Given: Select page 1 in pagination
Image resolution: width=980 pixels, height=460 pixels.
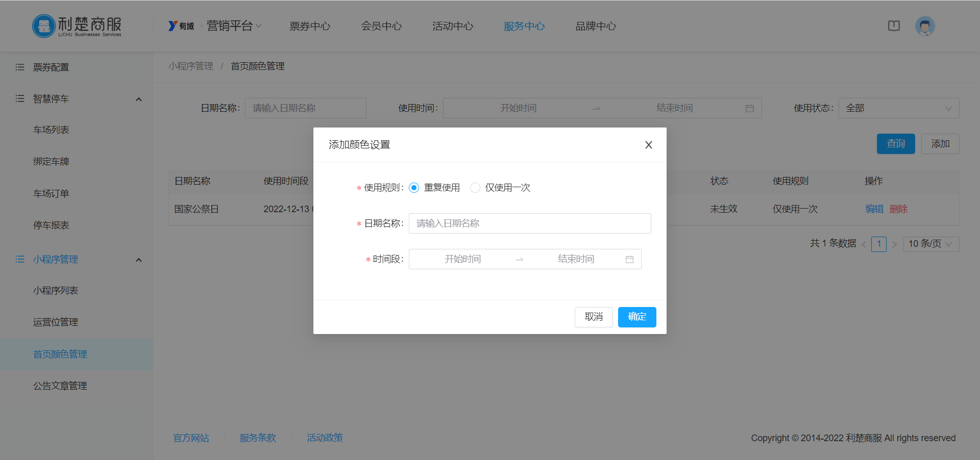Looking at the screenshot, I should (879, 244).
